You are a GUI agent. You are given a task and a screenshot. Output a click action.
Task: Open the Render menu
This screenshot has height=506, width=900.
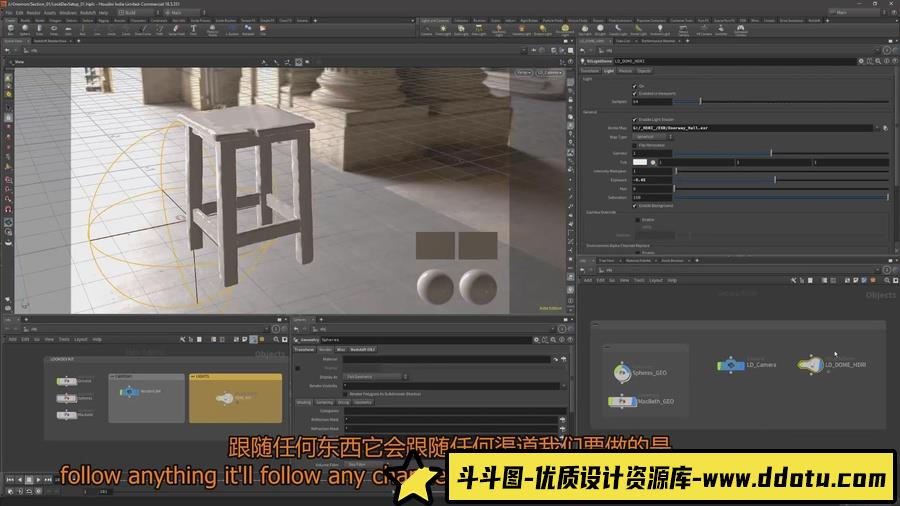click(33, 12)
